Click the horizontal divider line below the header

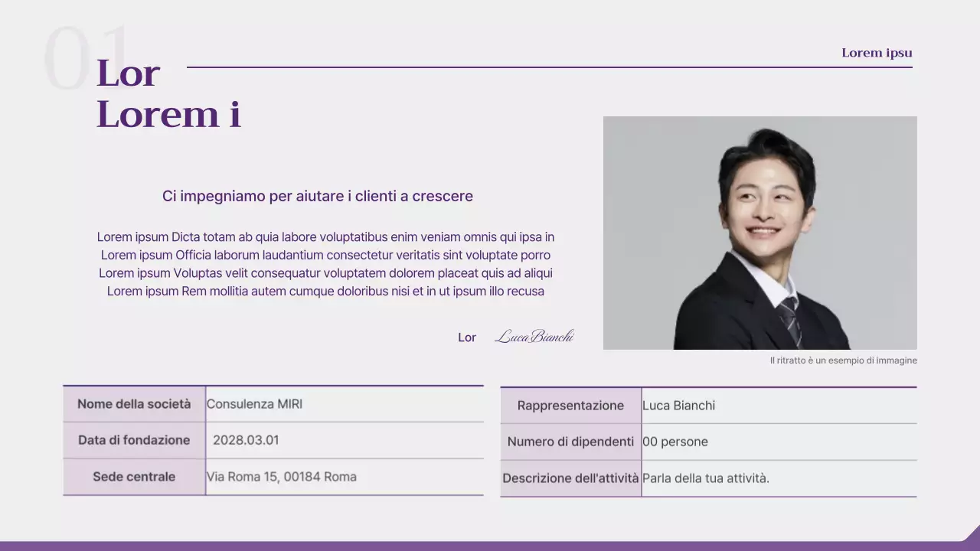click(x=550, y=67)
